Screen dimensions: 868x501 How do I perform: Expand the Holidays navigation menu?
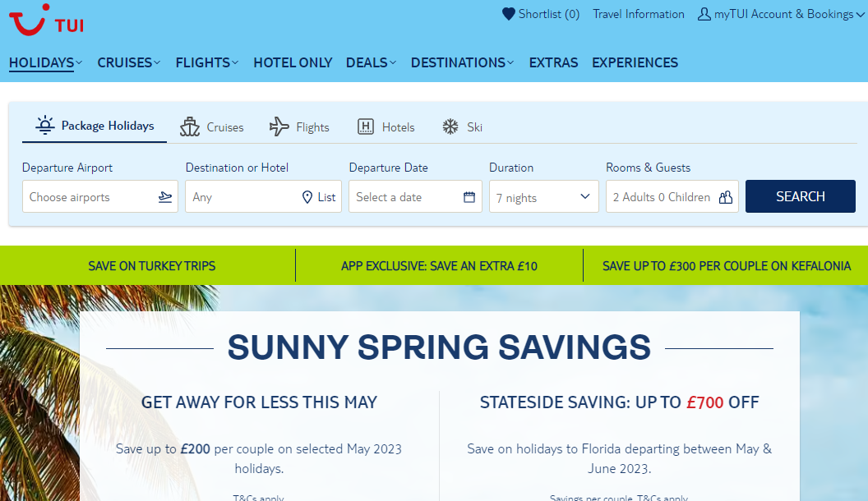[45, 62]
